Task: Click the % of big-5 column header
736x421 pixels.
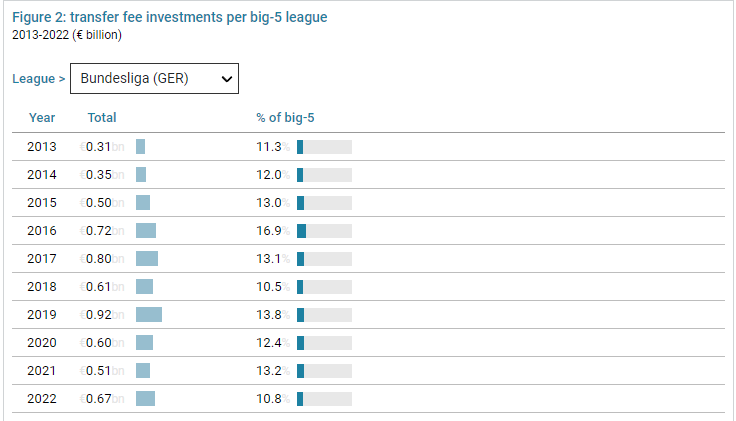Action: [x=285, y=118]
